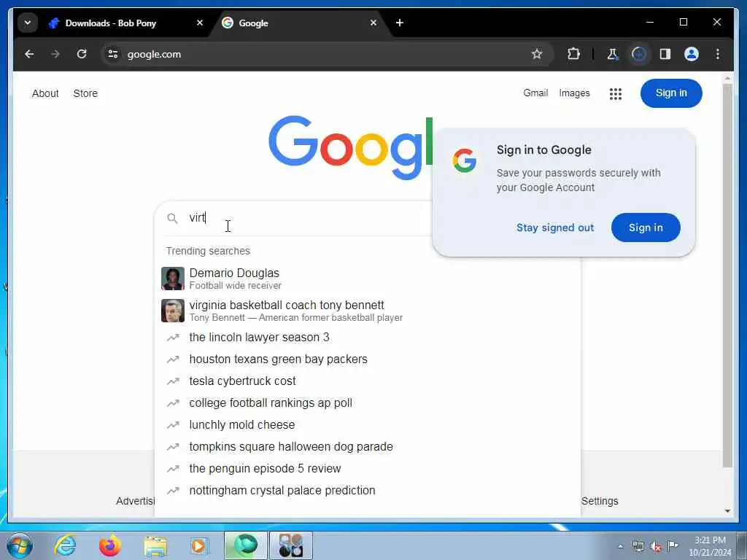
Task: Click Demario Douglas thumbnail photo
Action: pyautogui.click(x=172, y=279)
